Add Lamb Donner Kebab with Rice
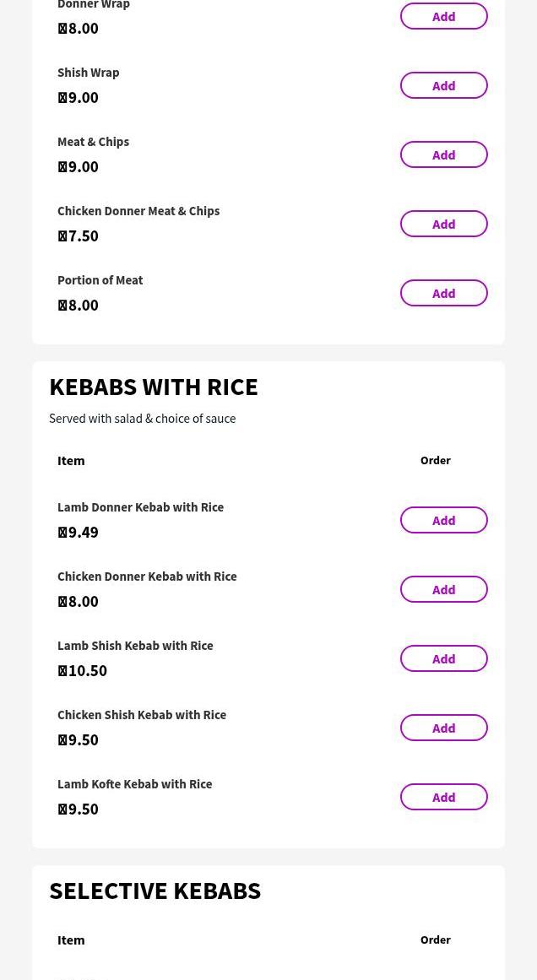Screen dimensions: 537x980 443,520
